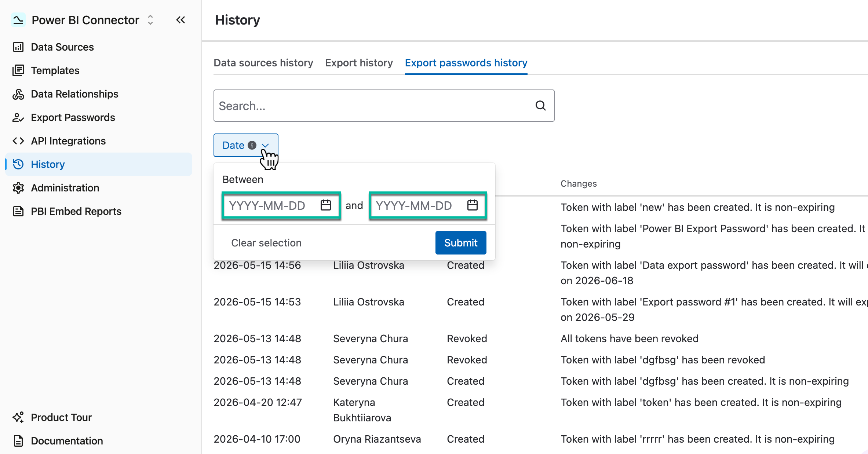Open calendar picker for end date
868x454 pixels.
click(x=473, y=205)
